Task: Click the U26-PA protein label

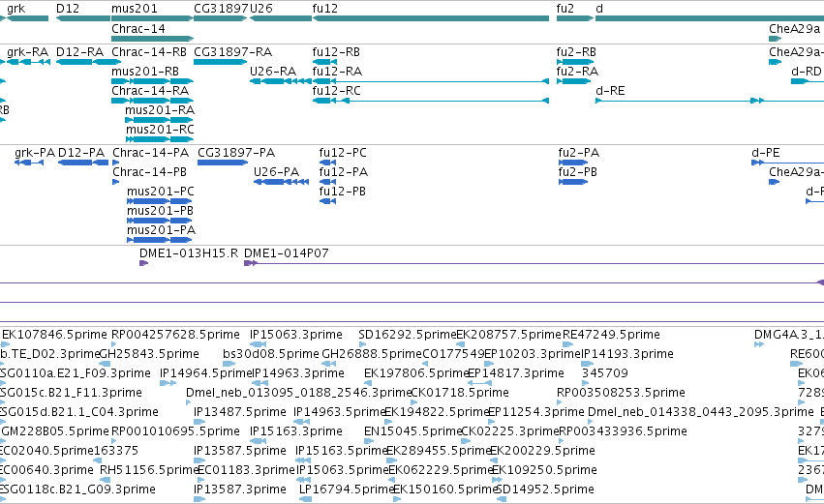Action: pos(276,172)
